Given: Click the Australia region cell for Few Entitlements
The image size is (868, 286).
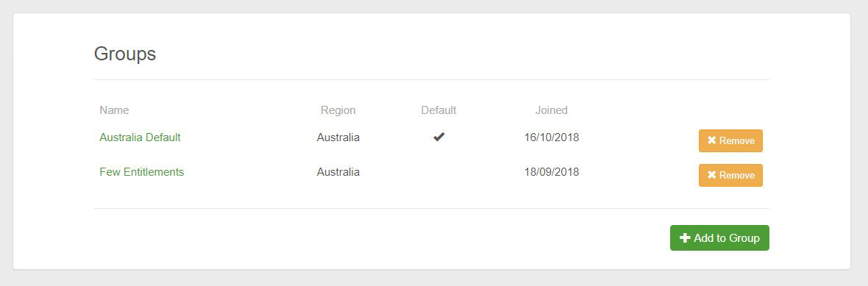Looking at the screenshot, I should [x=338, y=172].
